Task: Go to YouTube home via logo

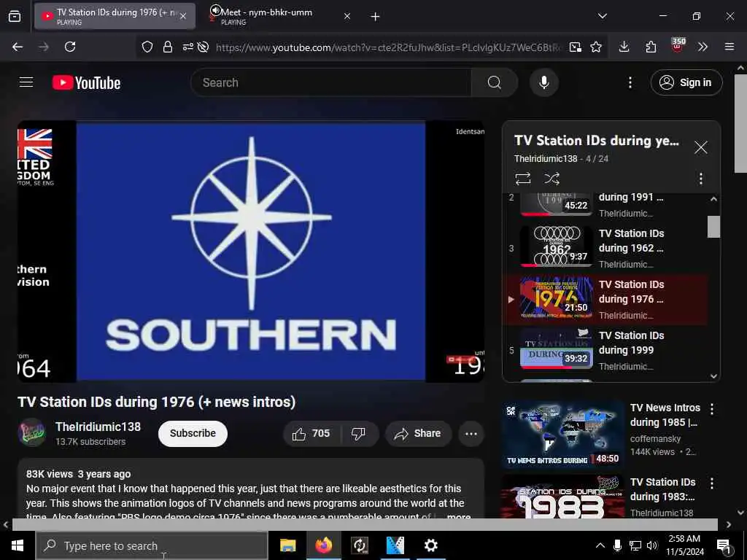Action: point(86,83)
